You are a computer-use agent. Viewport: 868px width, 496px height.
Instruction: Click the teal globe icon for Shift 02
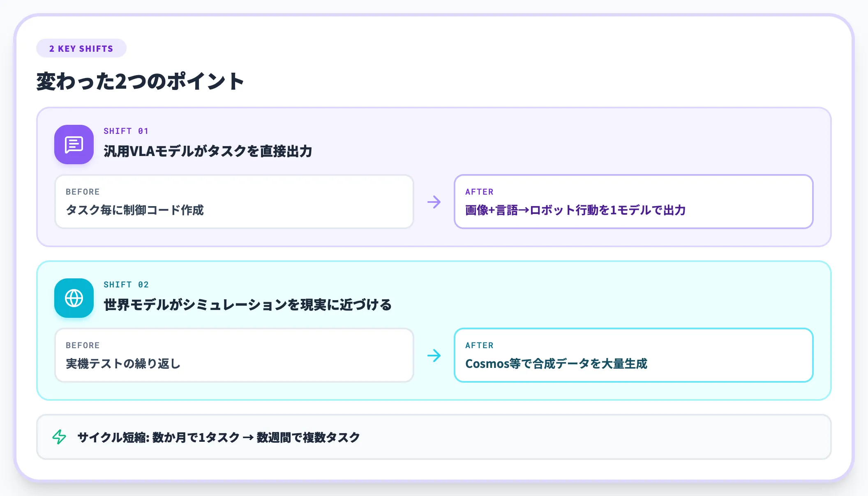coord(74,298)
